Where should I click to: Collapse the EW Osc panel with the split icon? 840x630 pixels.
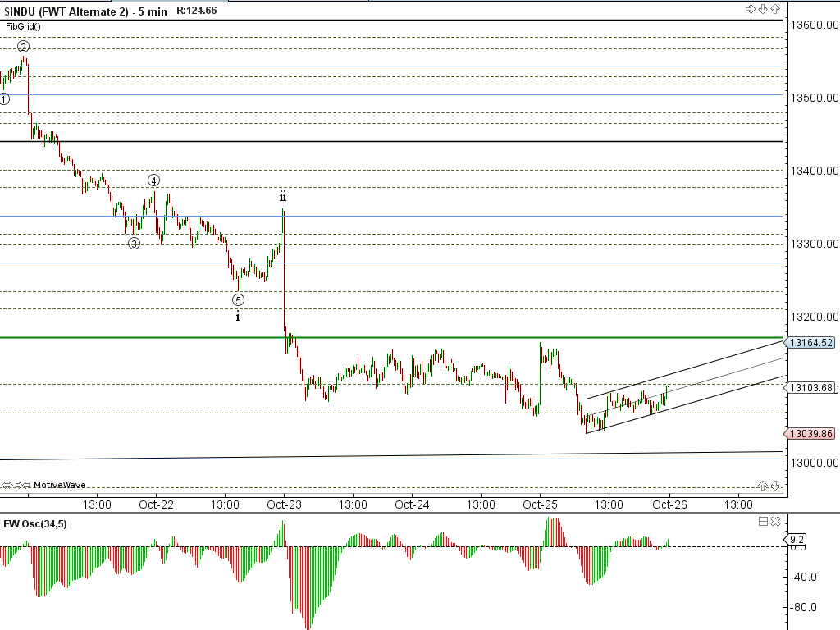763,521
